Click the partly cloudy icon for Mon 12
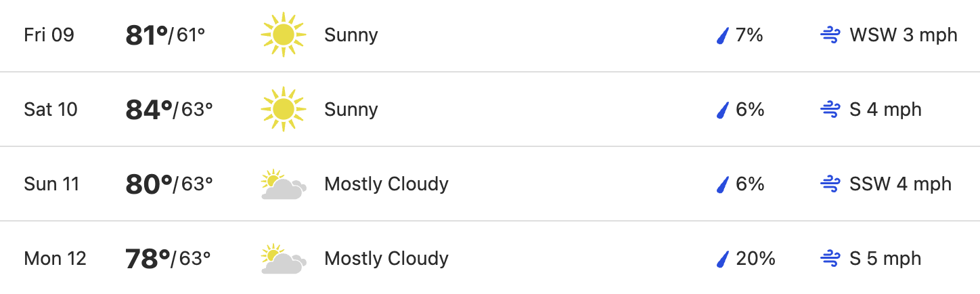Viewport: 980px width, 294px height. coord(284,259)
